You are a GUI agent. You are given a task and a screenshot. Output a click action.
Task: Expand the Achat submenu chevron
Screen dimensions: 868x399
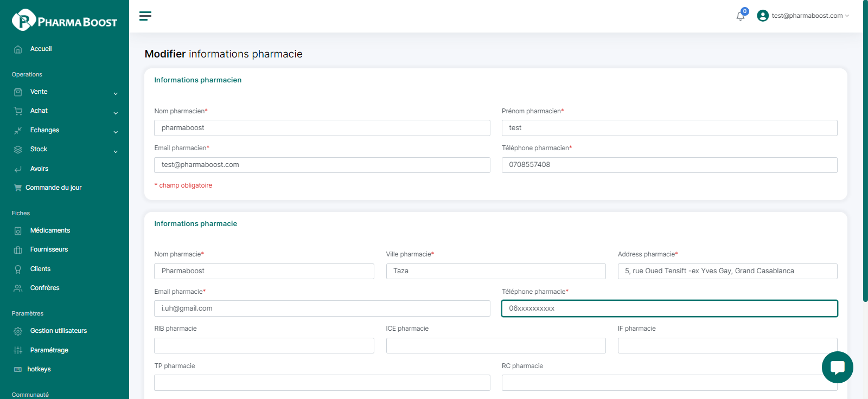pyautogui.click(x=116, y=113)
